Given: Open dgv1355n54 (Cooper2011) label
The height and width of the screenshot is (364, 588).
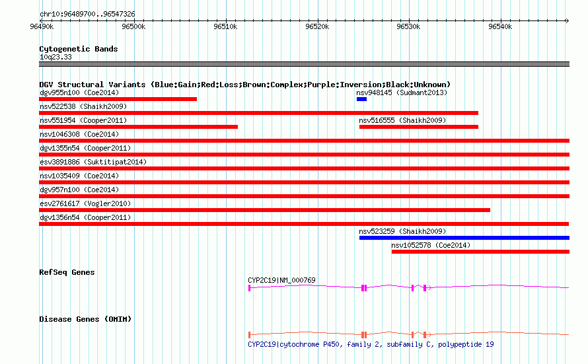Looking at the screenshot, I should pyautogui.click(x=85, y=148).
